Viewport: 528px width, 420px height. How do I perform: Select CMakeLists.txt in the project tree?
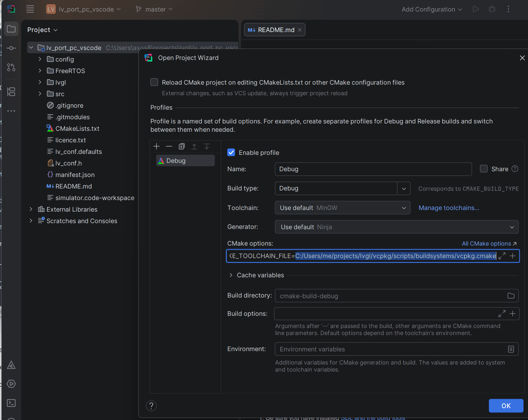[77, 129]
